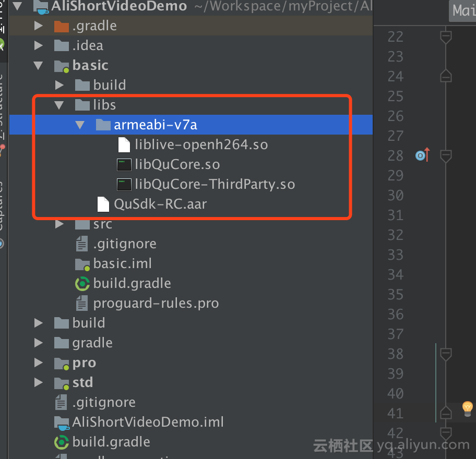Expand the gradle folder

tap(38, 343)
